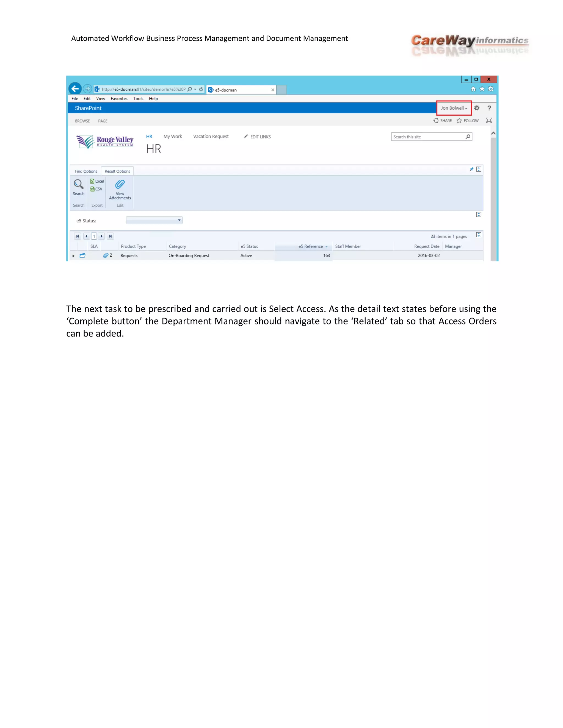Collapse the ribbon panel toggle

point(479,169)
